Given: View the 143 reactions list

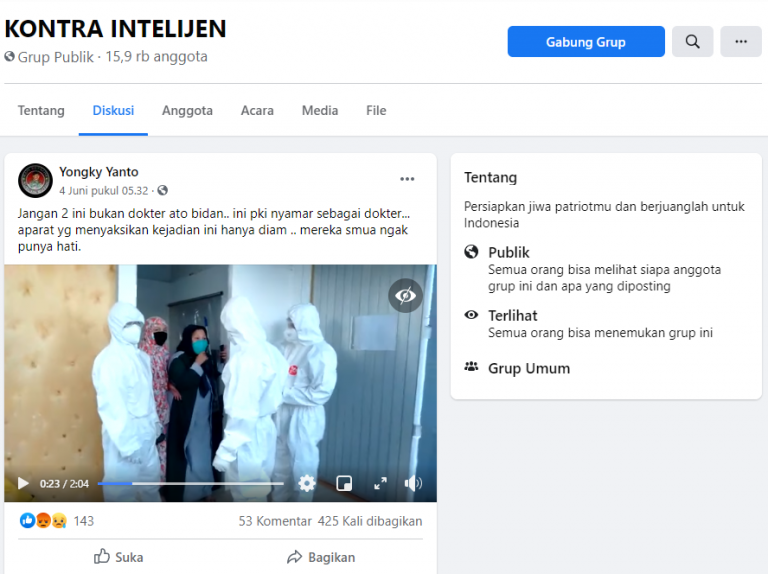Looking at the screenshot, I should (x=83, y=521).
